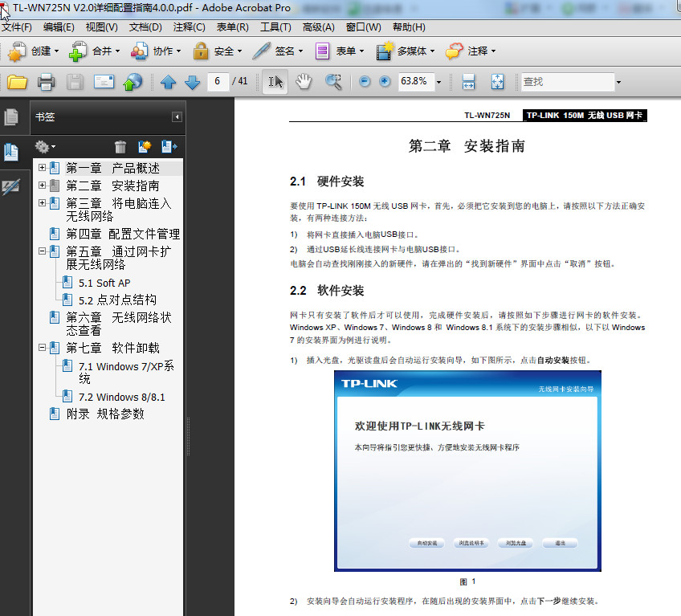Click the Print icon
Viewport: 681px width, 616px height.
pos(46,82)
